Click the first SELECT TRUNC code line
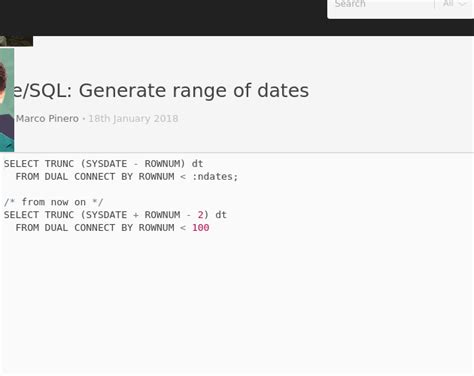This screenshot has width=474, height=376. click(103, 164)
